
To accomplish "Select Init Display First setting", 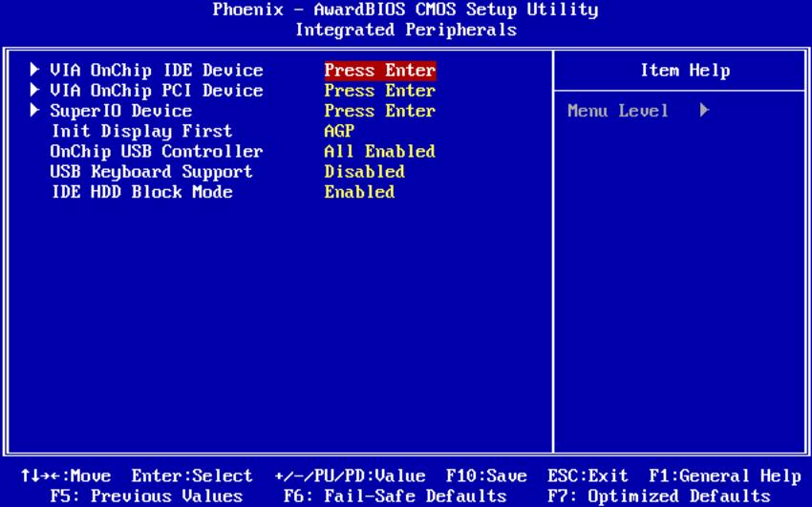I will coord(141,131).
